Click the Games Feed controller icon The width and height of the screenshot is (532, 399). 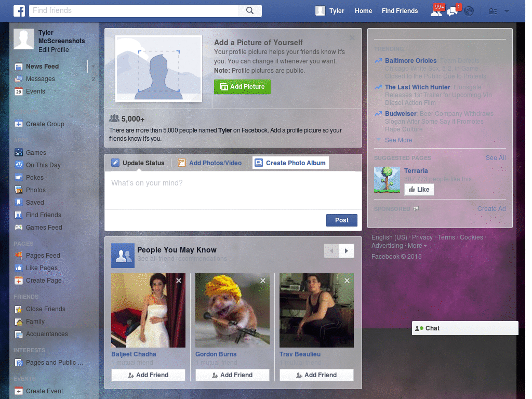coord(19,228)
